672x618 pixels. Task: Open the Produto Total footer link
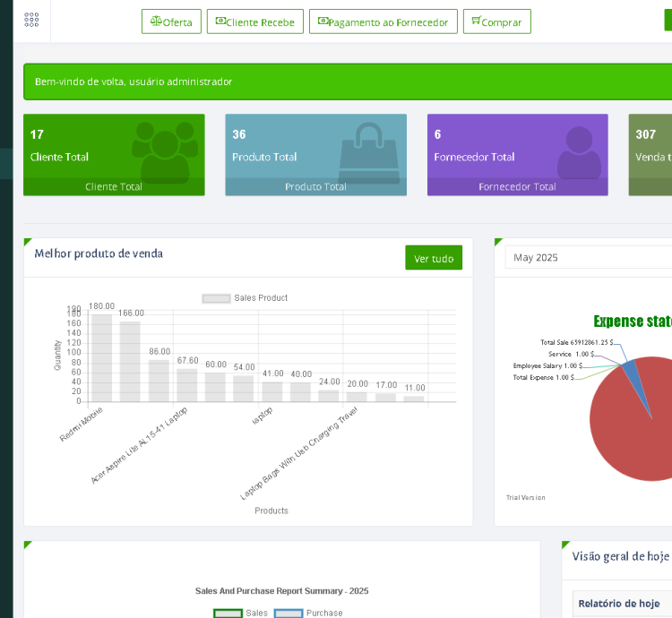coord(315,187)
